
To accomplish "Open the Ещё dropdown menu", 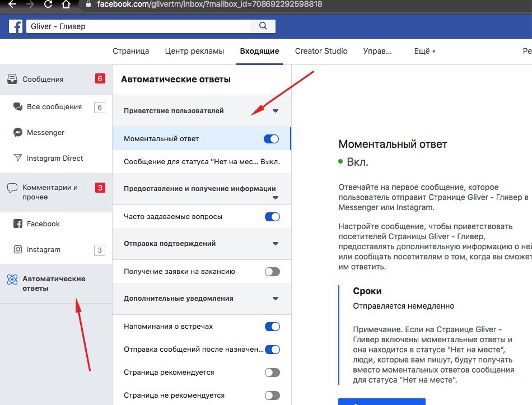I will (x=424, y=52).
